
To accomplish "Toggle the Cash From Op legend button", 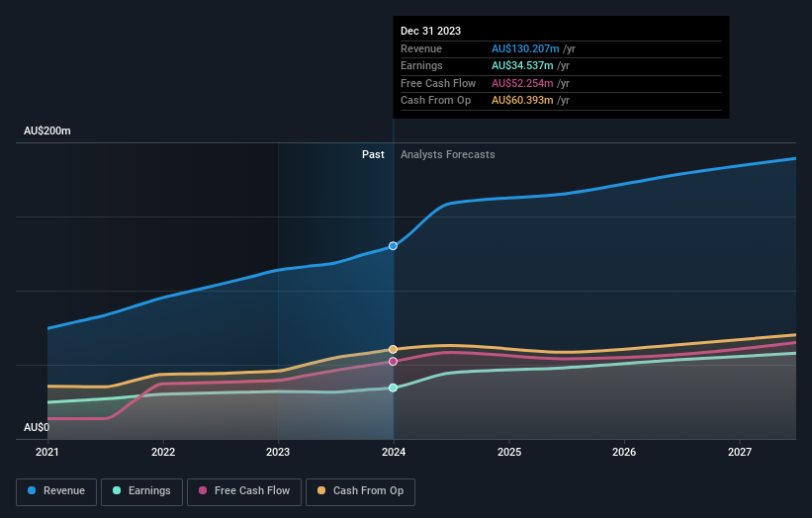I will point(360,491).
